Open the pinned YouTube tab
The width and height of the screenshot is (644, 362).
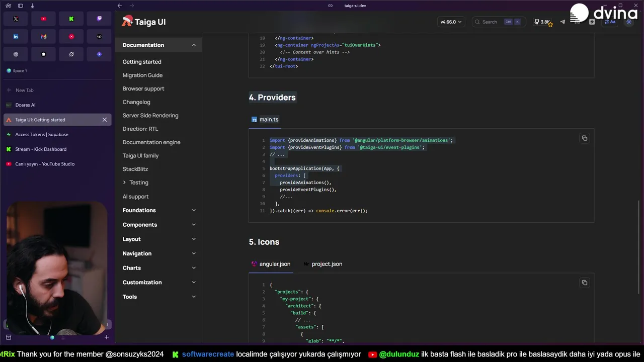[43, 19]
